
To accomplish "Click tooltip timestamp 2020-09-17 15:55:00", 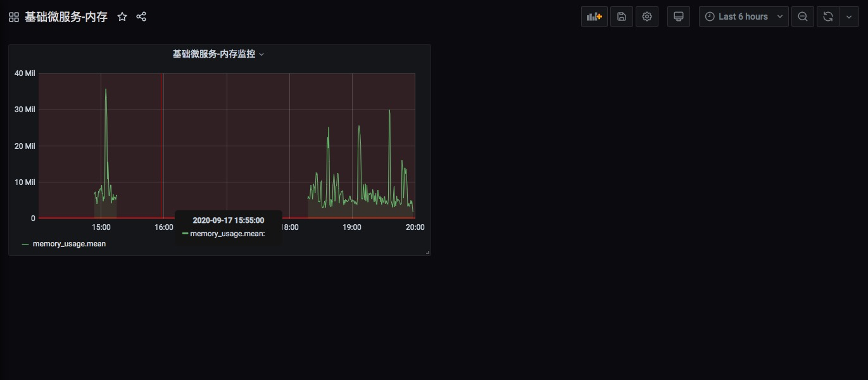I will pyautogui.click(x=229, y=220).
